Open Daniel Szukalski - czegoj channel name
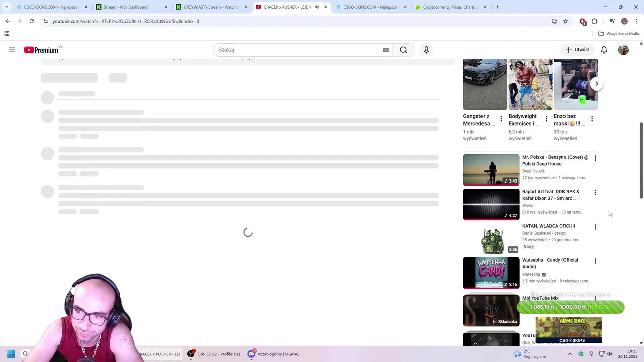 point(544,233)
